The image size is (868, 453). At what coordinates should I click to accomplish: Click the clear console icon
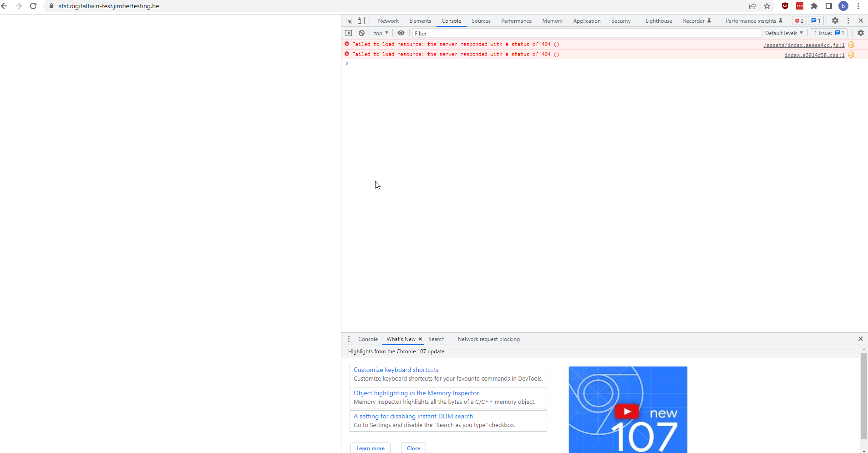[362, 33]
